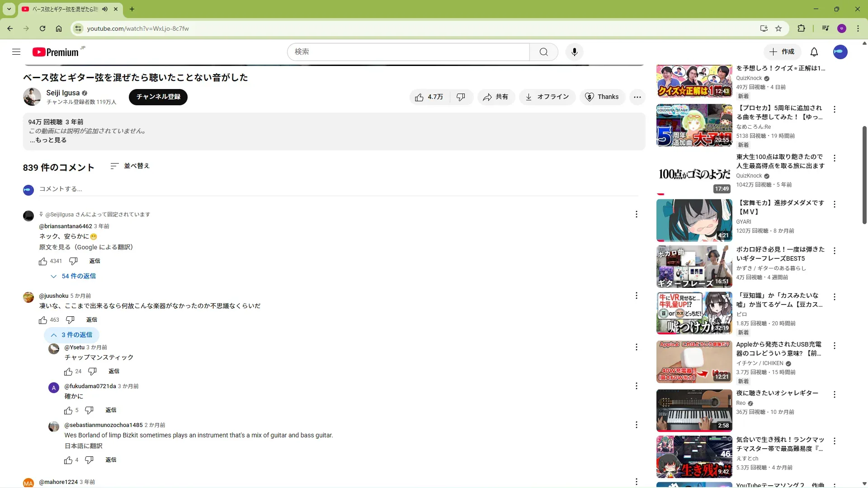Open the YouTube notifications bell
Screen dimensions: 868x488
(x=814, y=52)
